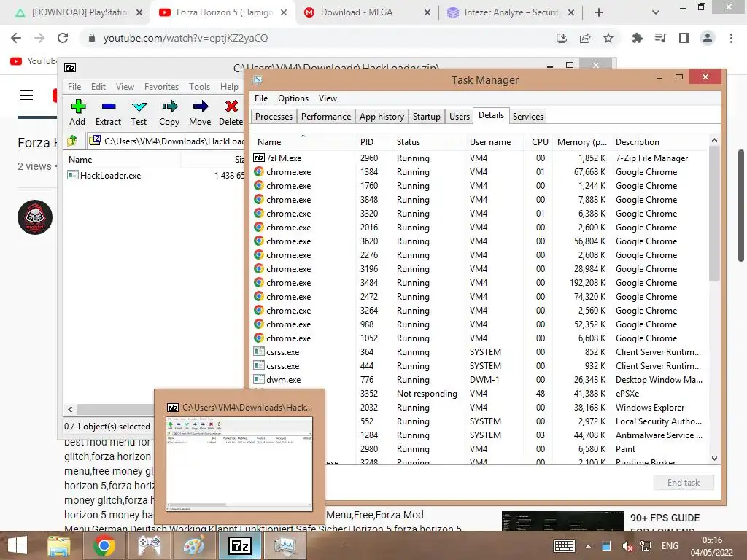Open the YouTube channel avatar
Image resolution: width=747 pixels, height=560 pixels.
[x=35, y=217]
